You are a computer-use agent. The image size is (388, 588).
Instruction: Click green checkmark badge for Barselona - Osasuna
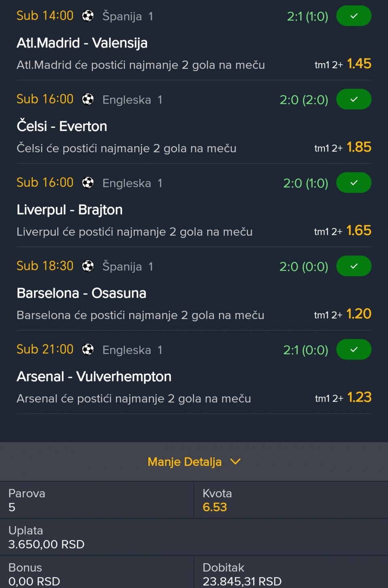[354, 266]
